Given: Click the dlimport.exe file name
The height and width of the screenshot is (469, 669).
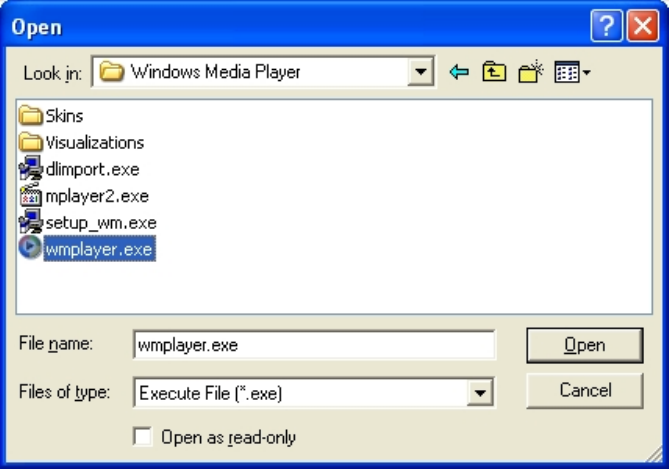Looking at the screenshot, I should (x=92, y=169).
